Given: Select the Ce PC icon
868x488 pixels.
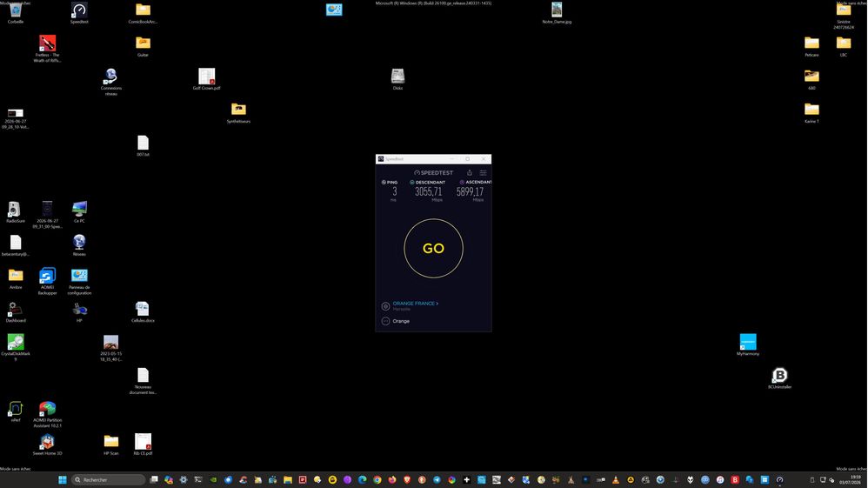Looking at the screenshot, I should tap(79, 212).
